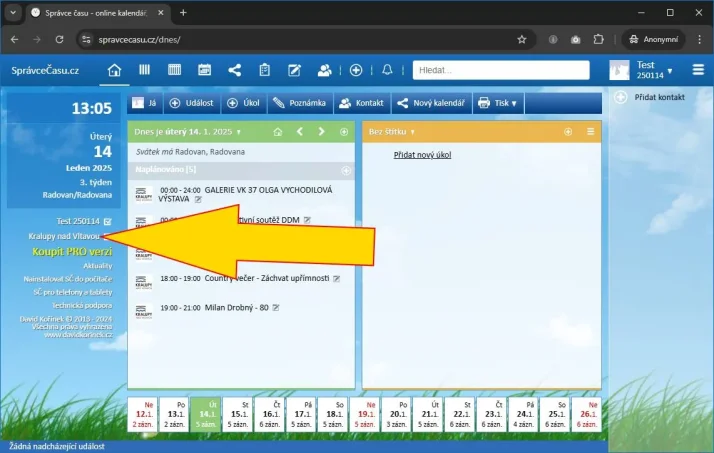714x453 pixels.
Task: Click the edit icon next to Test 250114
Action: [107, 220]
